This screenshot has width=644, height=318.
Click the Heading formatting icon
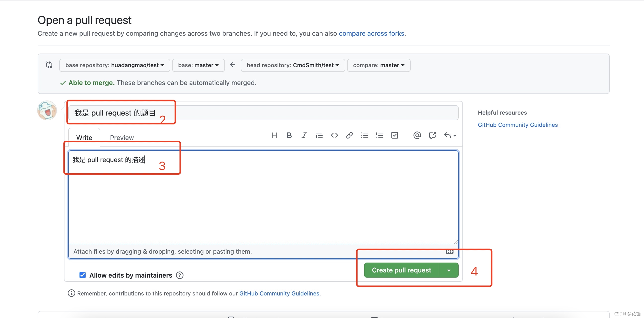coord(274,135)
